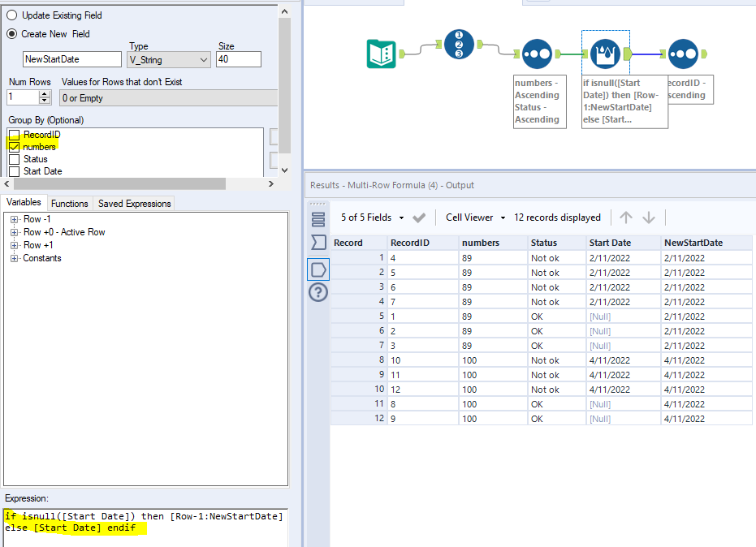
Task: Open the Cell Viewer menu
Action: [476, 218]
